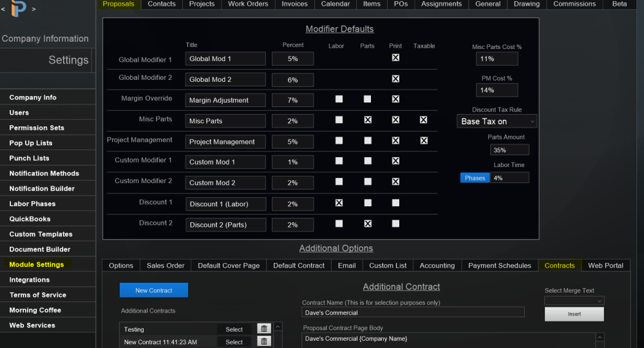Select the New Contract 11:41:23 AM entry

pyautogui.click(x=234, y=342)
